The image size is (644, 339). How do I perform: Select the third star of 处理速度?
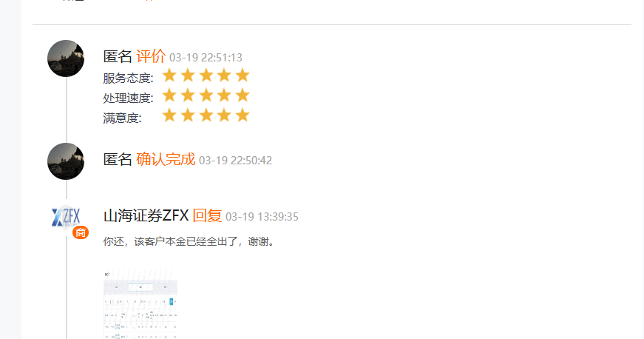[206, 95]
